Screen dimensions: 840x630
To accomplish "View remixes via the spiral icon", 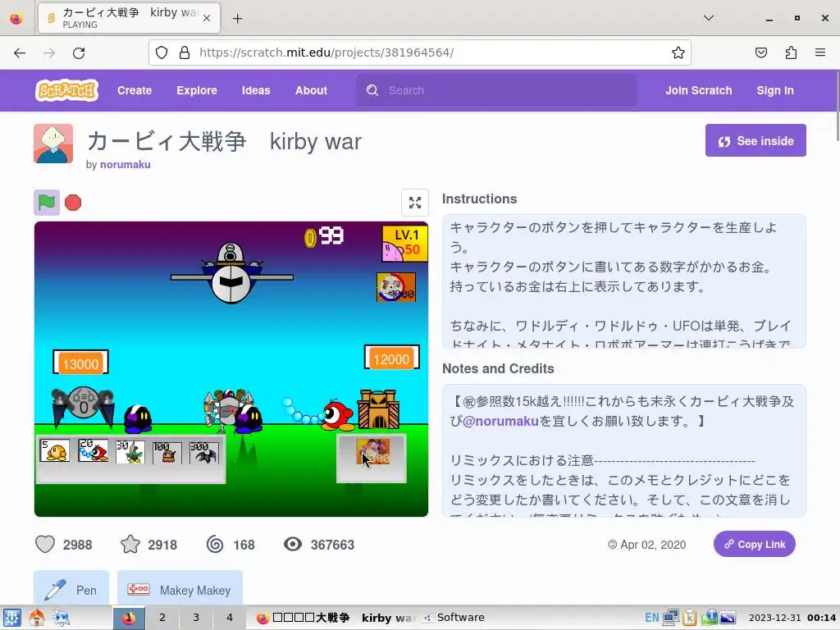I will (x=215, y=545).
